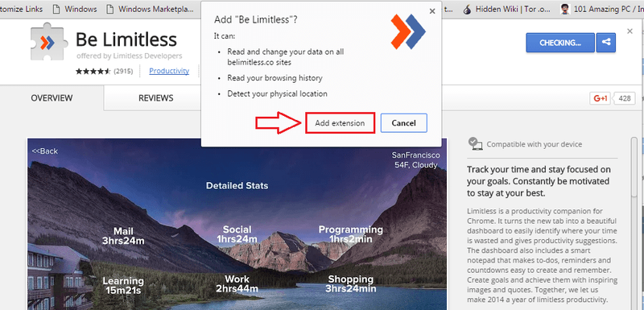Cancel the Add Be Limitless dialog

tap(404, 122)
